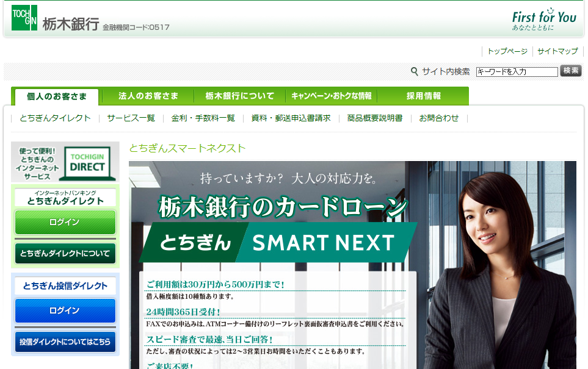
Task: Click the 栃木銀行 name text in header
Action: (x=71, y=24)
